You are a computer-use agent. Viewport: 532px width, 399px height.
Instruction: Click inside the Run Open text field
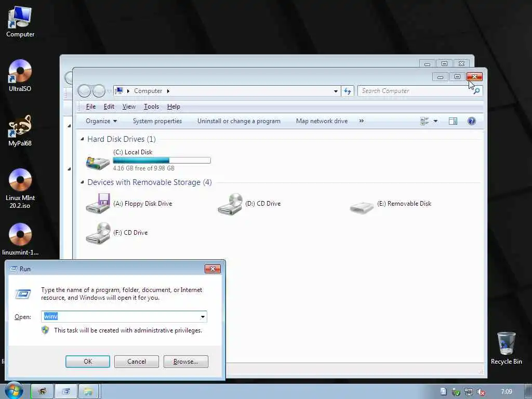click(x=120, y=317)
